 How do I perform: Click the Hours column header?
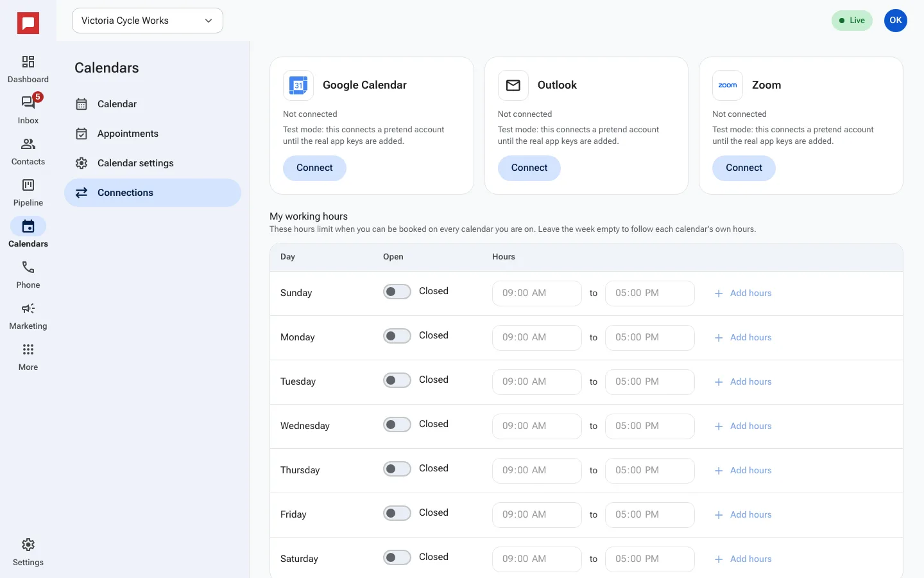coord(504,257)
